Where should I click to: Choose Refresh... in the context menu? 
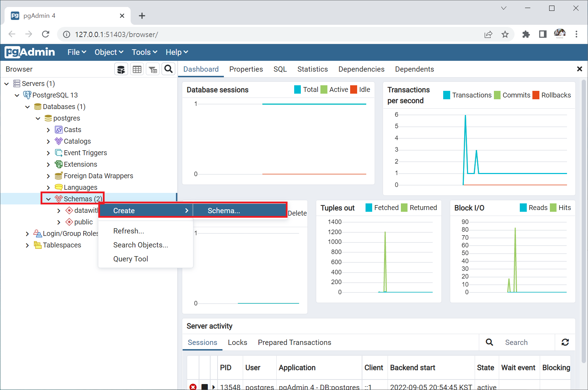click(128, 231)
